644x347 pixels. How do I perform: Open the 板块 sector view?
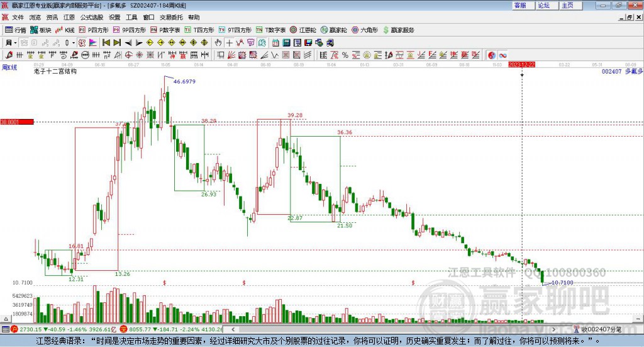pos(40,30)
